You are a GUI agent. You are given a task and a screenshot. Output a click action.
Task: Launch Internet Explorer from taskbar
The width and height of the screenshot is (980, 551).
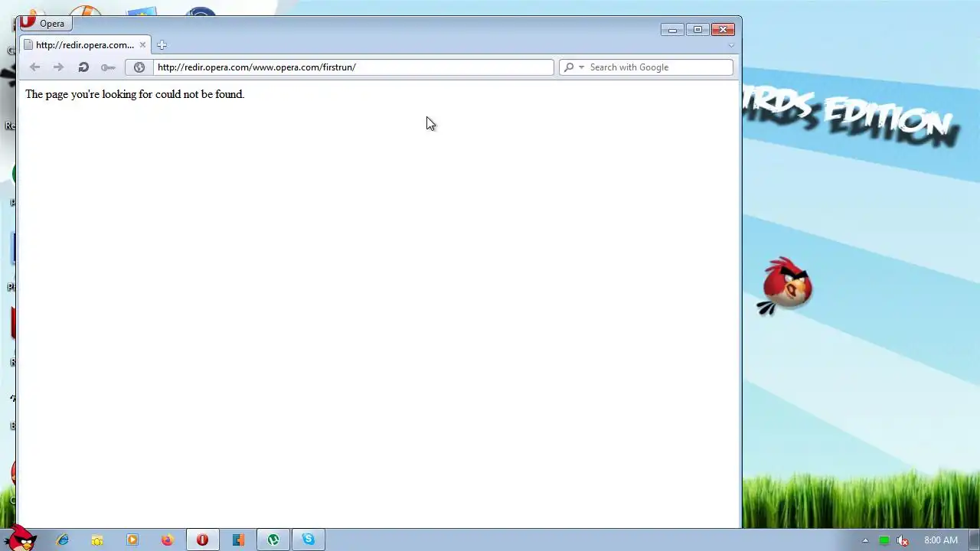(63, 540)
